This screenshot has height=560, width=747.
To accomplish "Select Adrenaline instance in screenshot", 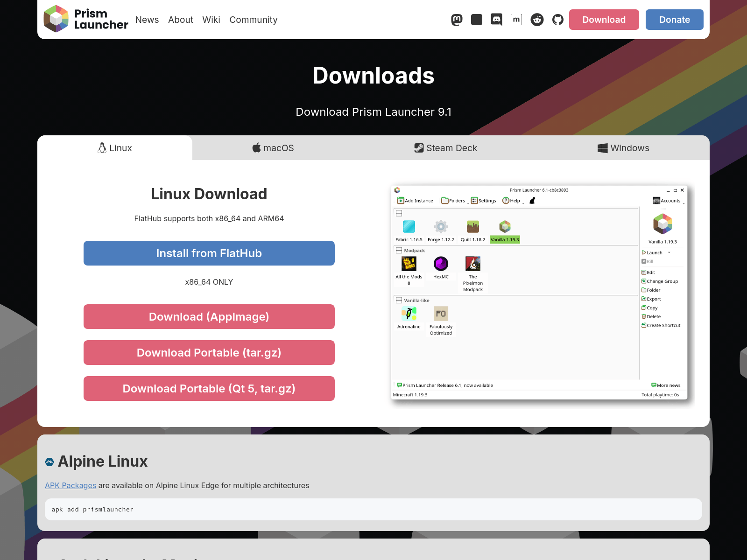I will pyautogui.click(x=409, y=318).
